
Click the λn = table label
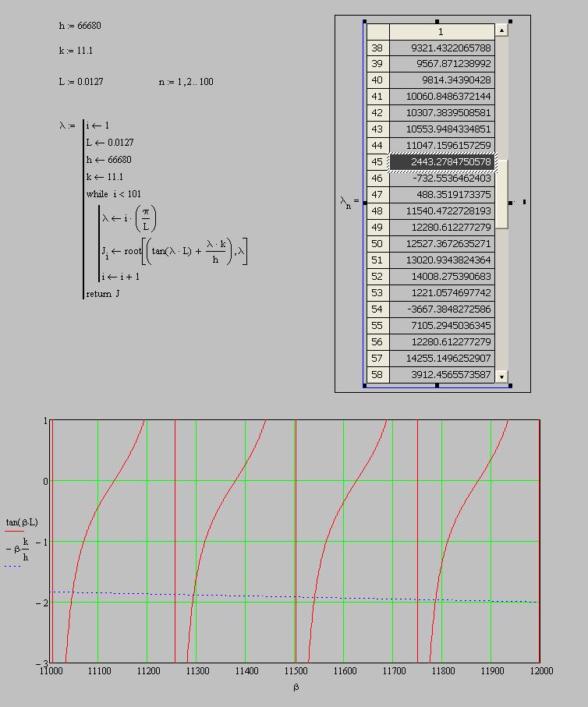pos(349,202)
